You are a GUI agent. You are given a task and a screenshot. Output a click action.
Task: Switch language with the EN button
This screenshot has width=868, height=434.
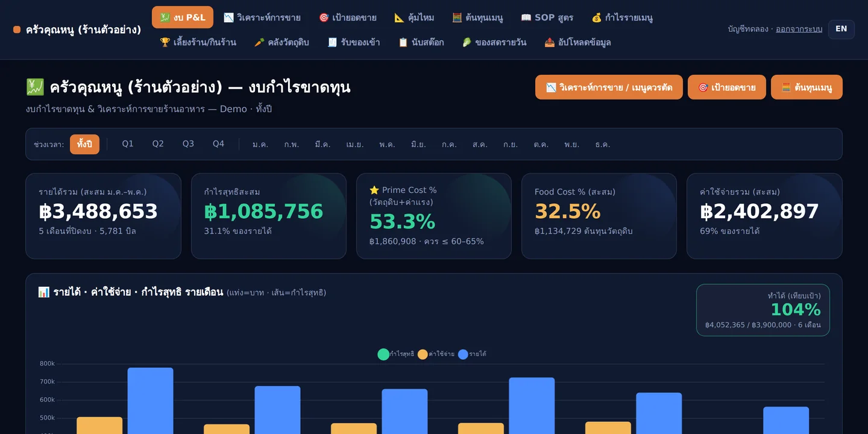pyautogui.click(x=841, y=29)
